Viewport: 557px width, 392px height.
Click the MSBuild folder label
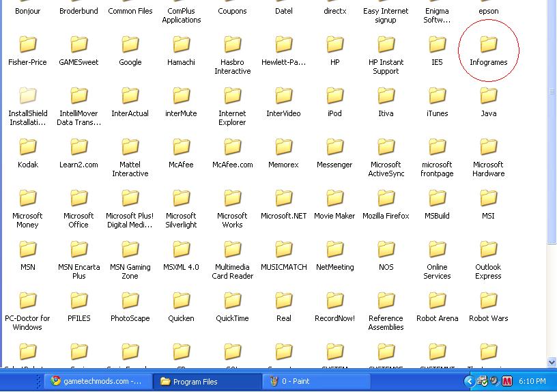437,216
